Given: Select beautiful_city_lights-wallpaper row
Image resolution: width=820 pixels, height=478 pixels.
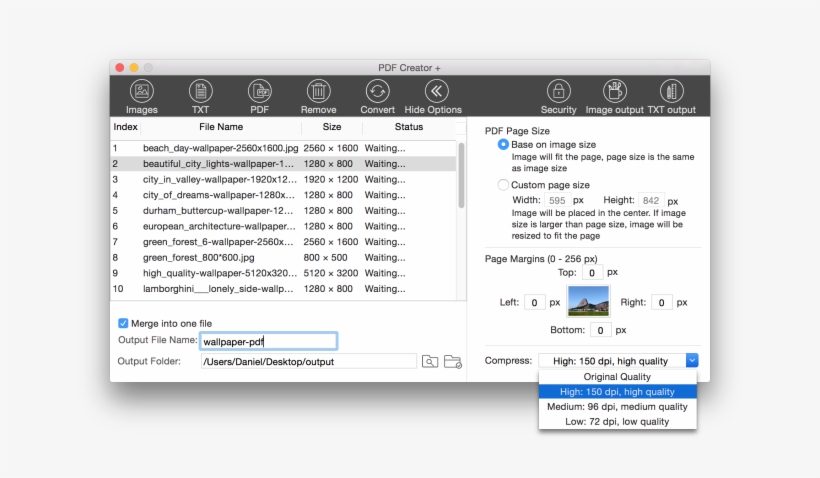Looking at the screenshot, I should [283, 164].
